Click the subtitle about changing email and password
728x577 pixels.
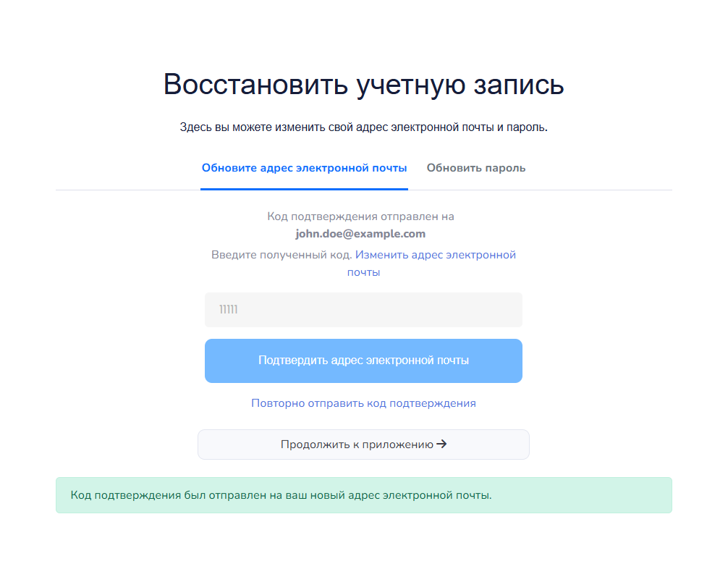coord(363,127)
